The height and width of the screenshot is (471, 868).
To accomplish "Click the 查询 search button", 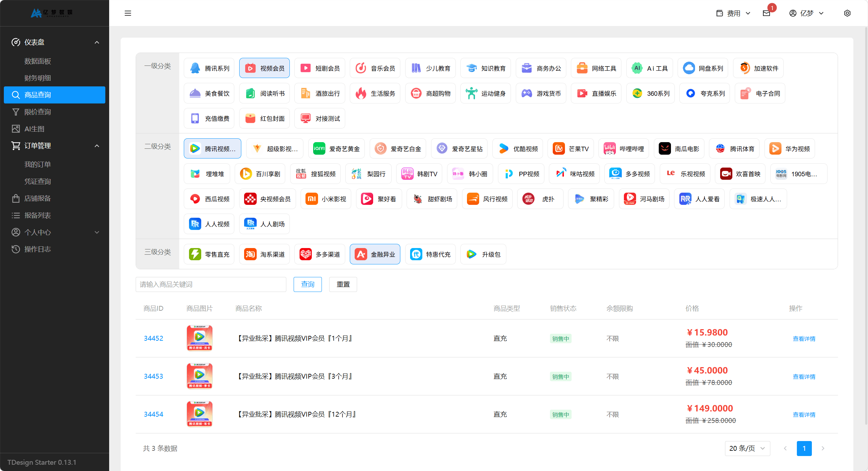I will pyautogui.click(x=308, y=284).
